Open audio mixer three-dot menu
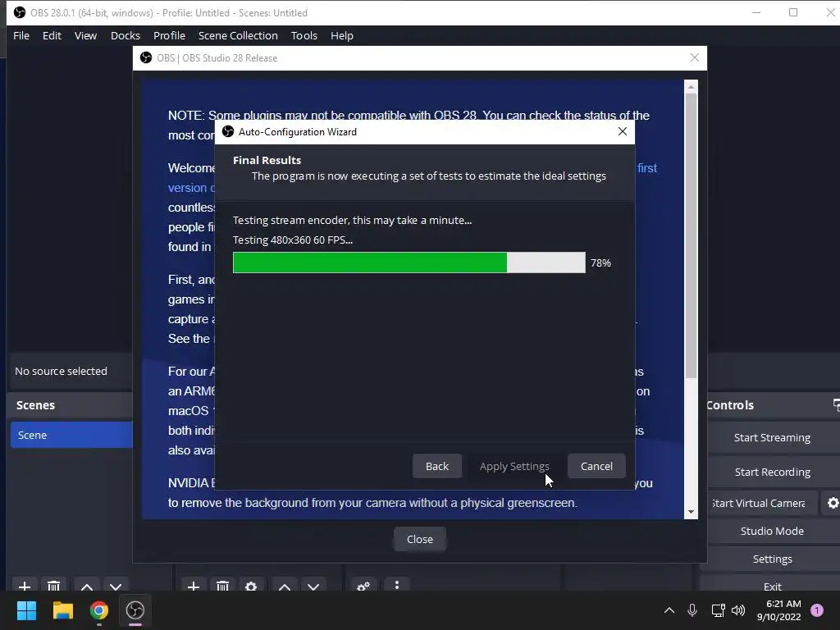The width and height of the screenshot is (840, 630). click(397, 585)
